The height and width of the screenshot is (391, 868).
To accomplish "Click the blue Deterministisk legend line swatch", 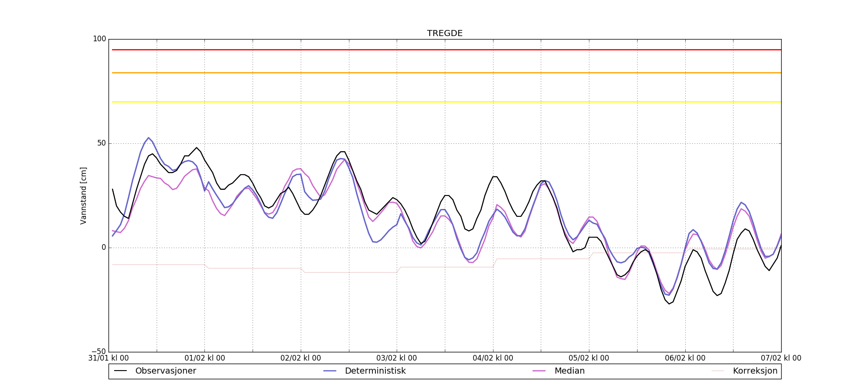I will (330, 371).
